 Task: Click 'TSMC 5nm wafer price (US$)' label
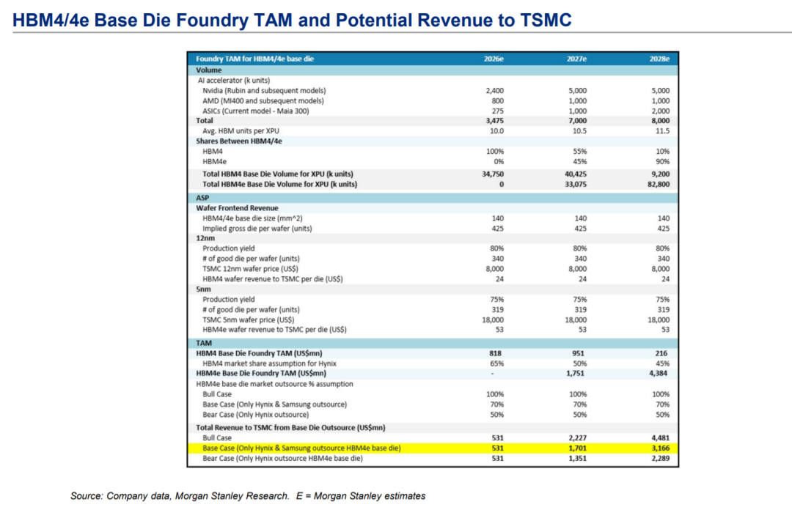248,320
